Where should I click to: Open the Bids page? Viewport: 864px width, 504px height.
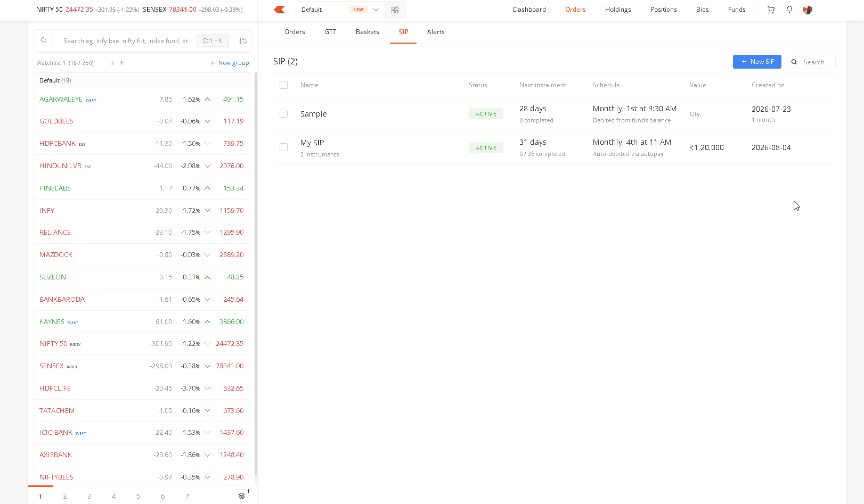coord(703,10)
